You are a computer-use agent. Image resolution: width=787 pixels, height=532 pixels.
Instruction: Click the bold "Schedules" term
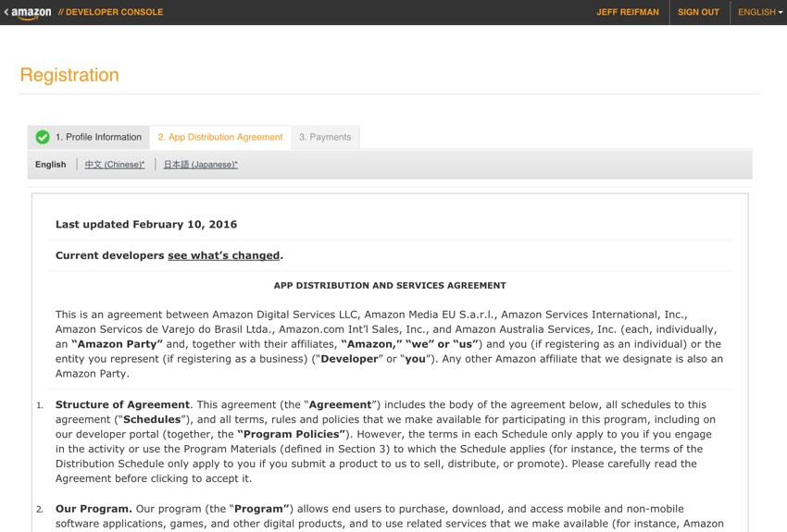tap(152, 419)
